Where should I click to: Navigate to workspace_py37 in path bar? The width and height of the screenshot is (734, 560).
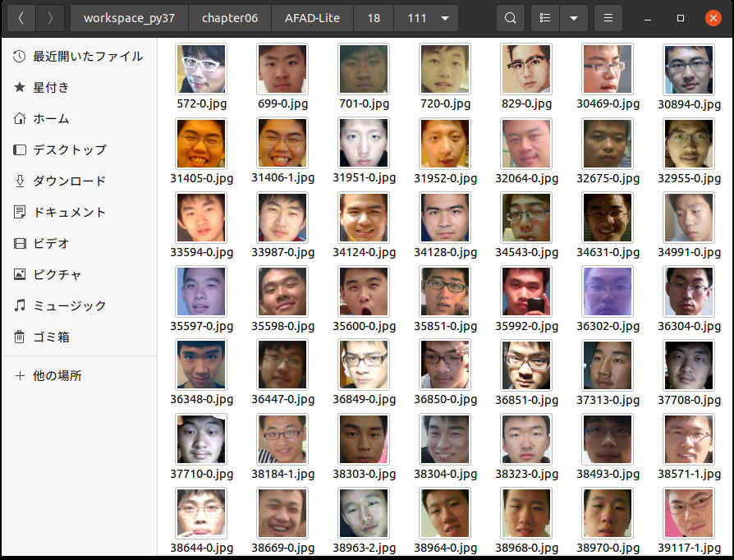(129, 18)
